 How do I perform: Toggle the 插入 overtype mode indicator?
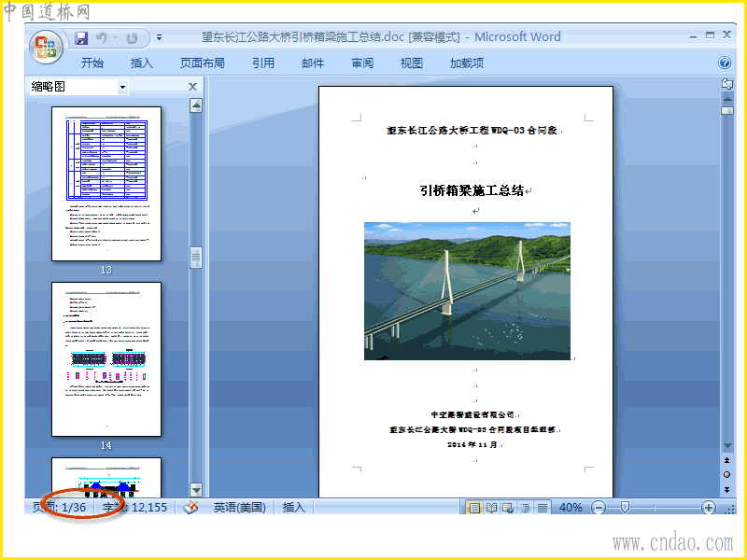pos(293,508)
